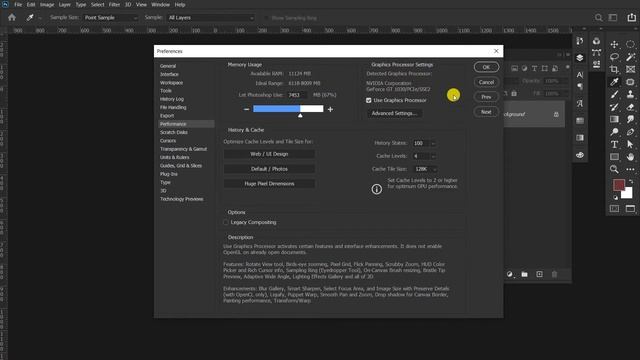Screen dimensions: 640x360
Task: Toggle the Background layer lock icon
Action: tap(556, 114)
